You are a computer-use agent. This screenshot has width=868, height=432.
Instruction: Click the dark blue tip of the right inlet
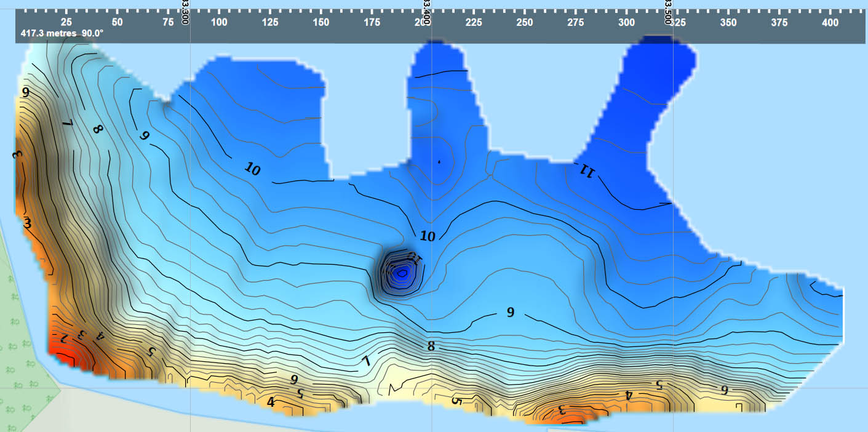[x=661, y=44]
